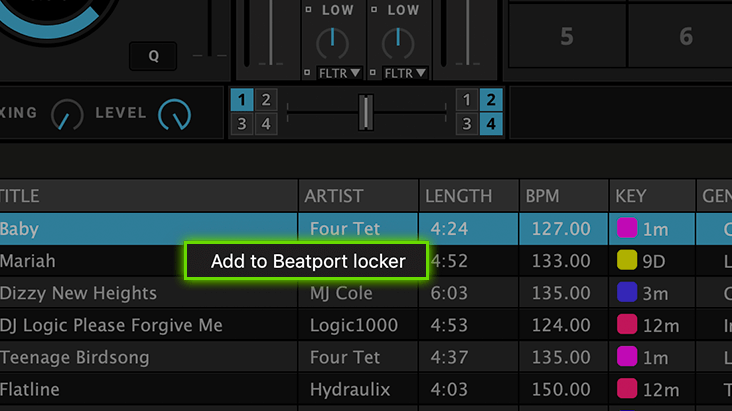Click the LEVEL knob

click(x=174, y=115)
